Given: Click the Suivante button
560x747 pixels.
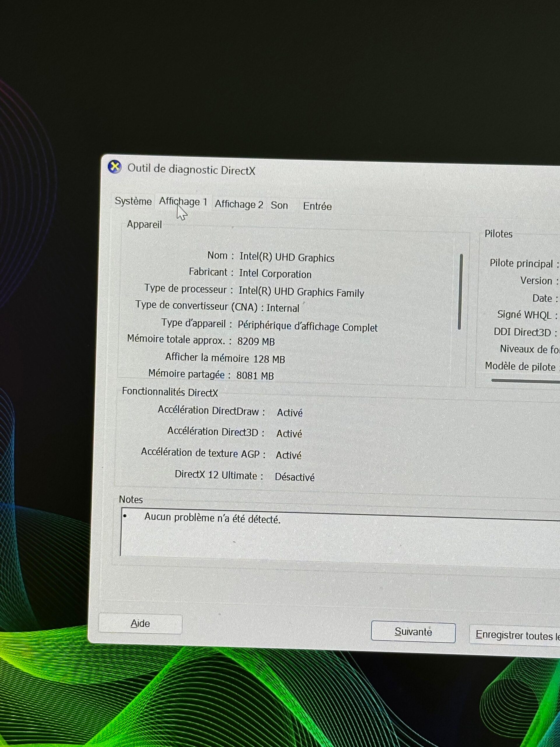Looking at the screenshot, I should tap(413, 632).
